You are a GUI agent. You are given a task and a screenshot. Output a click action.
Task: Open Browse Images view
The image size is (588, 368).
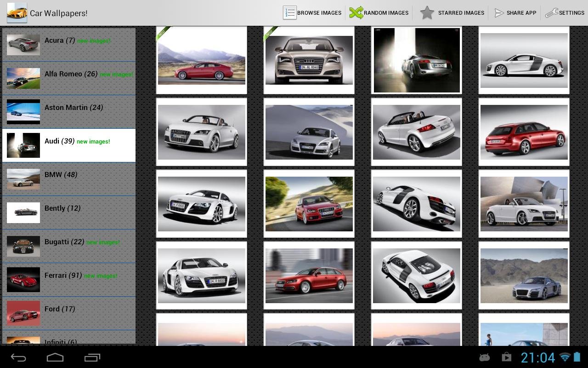[x=312, y=13]
